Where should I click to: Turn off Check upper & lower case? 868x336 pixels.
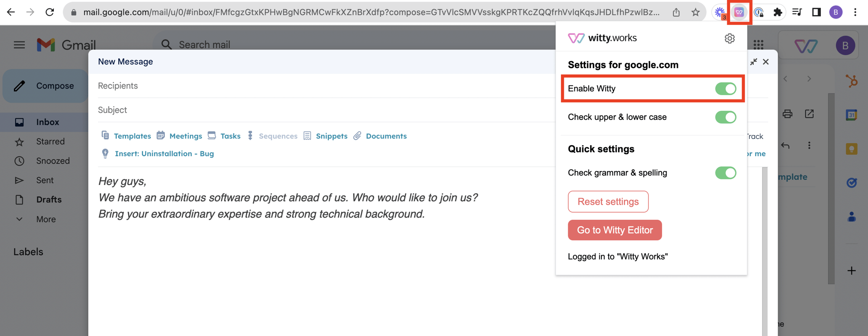point(725,117)
